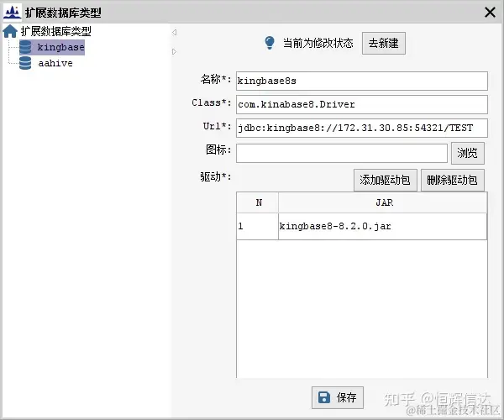
Task: Focus the Class field with the driver name
Action: [x=361, y=104]
